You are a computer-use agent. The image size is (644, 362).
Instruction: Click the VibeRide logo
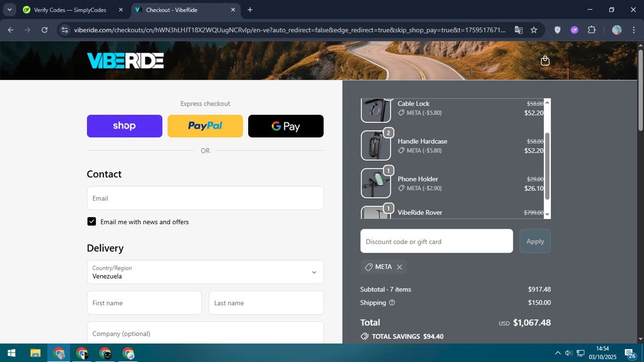tap(125, 61)
